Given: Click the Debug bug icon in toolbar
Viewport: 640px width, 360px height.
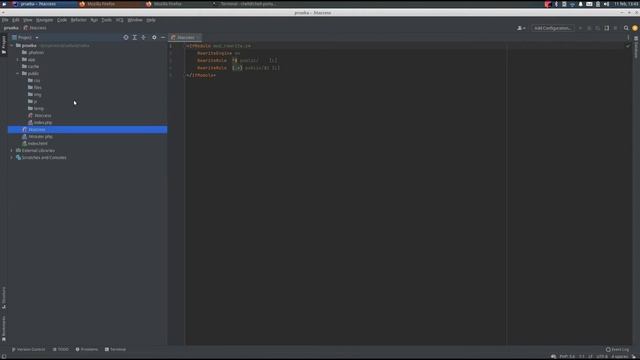Looking at the screenshot, I should [589, 28].
